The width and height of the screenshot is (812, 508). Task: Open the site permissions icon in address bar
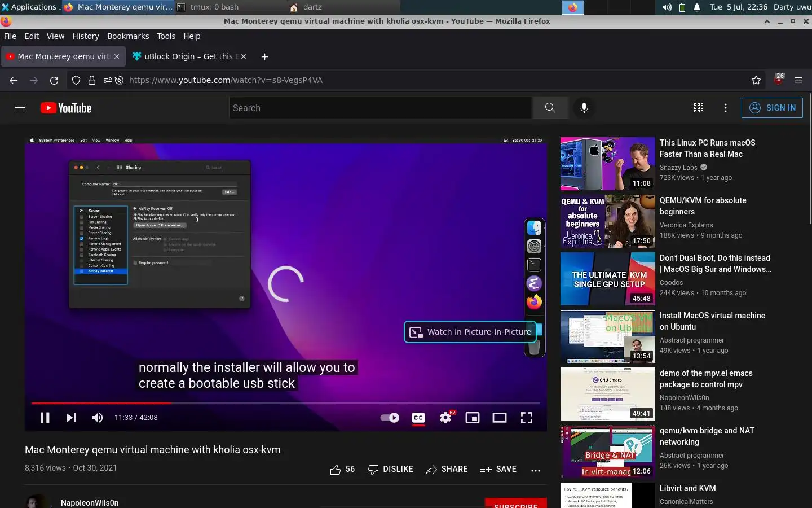pyautogui.click(x=107, y=80)
